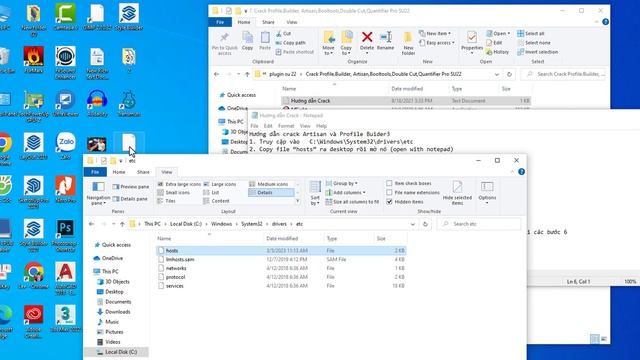Open the Zalo desktop shortcut
The width and height of the screenshot is (640, 360).
[x=65, y=146]
